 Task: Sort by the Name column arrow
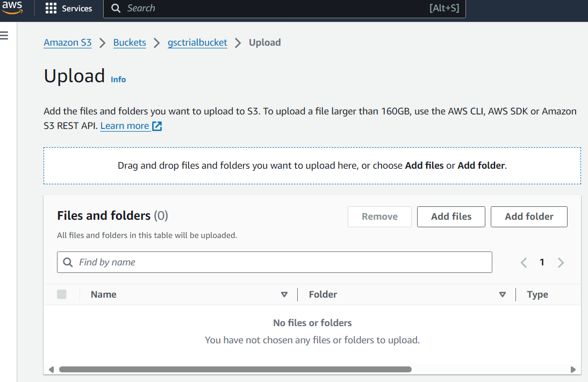(x=284, y=294)
